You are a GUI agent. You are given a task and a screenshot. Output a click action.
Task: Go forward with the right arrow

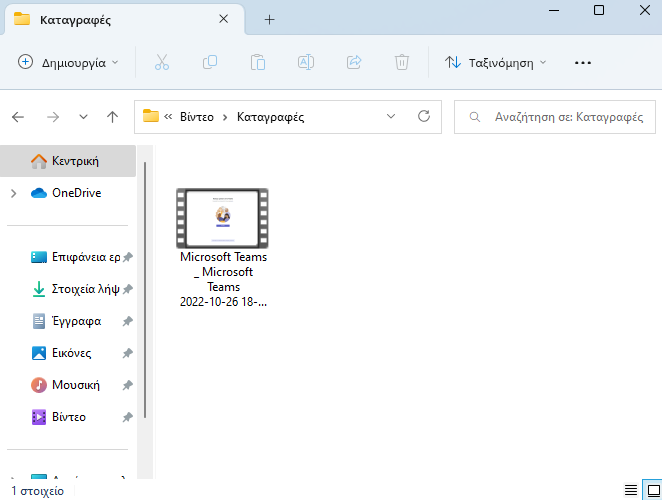[x=53, y=117]
